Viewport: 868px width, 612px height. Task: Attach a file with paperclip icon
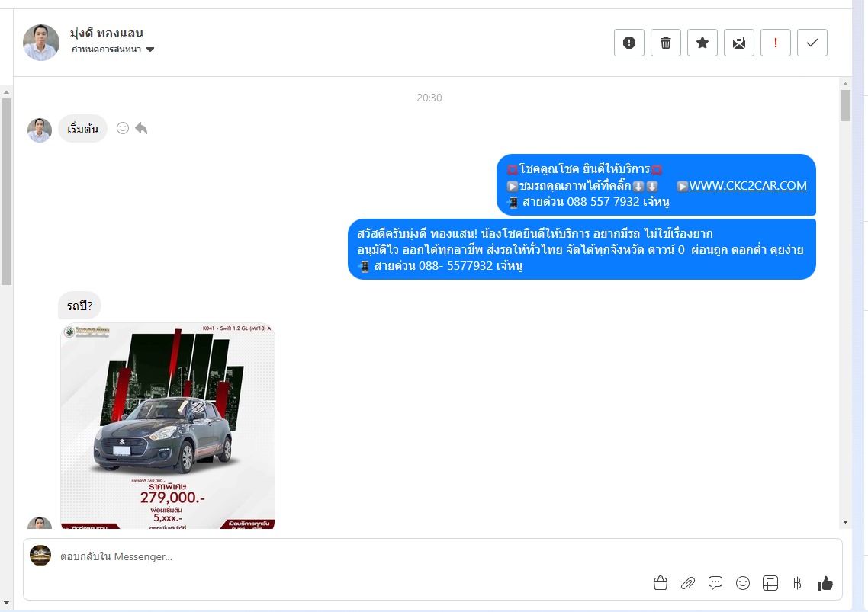tap(687, 583)
